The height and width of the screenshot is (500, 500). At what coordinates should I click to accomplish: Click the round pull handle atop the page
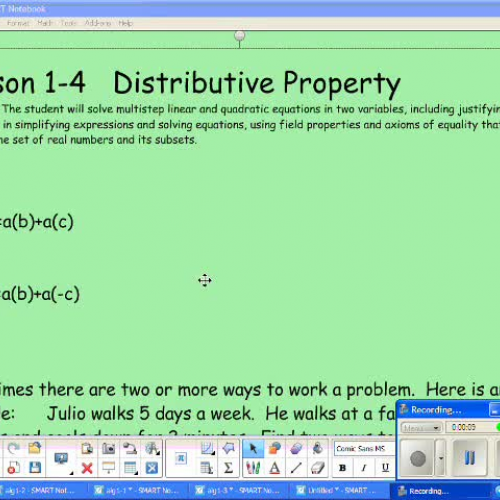[x=240, y=35]
